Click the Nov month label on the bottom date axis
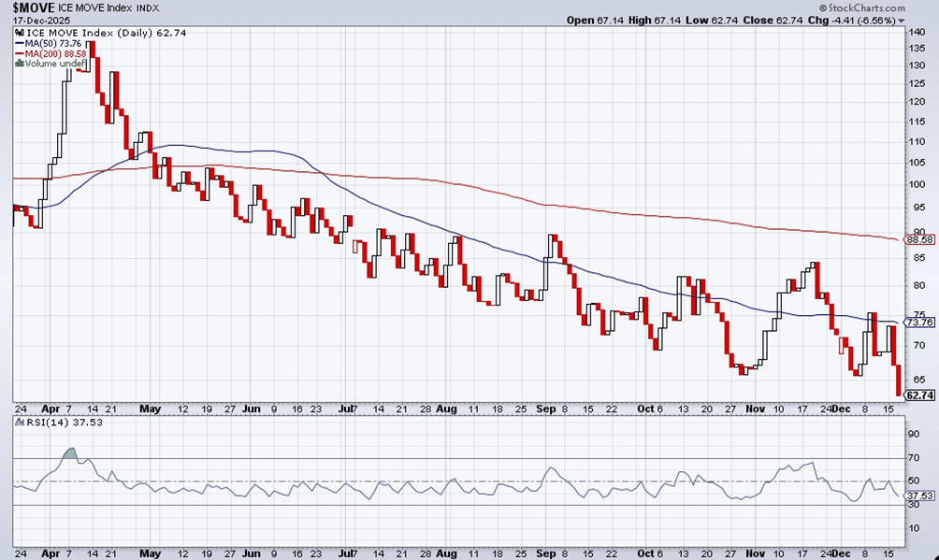Screen dimensions: 939x560 (x=755, y=553)
